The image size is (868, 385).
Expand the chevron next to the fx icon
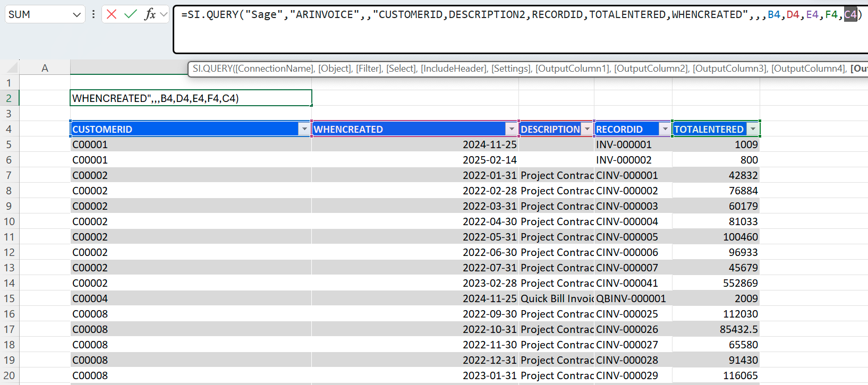(x=164, y=14)
